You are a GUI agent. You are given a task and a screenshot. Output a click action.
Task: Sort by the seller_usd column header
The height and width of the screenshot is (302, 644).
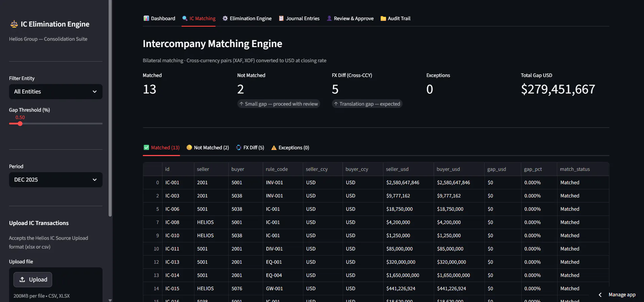click(408, 169)
